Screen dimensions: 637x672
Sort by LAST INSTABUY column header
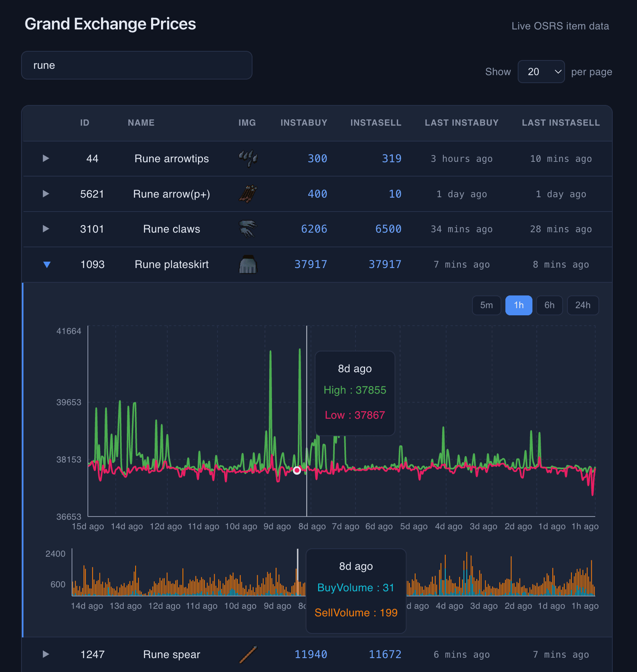[x=462, y=123]
